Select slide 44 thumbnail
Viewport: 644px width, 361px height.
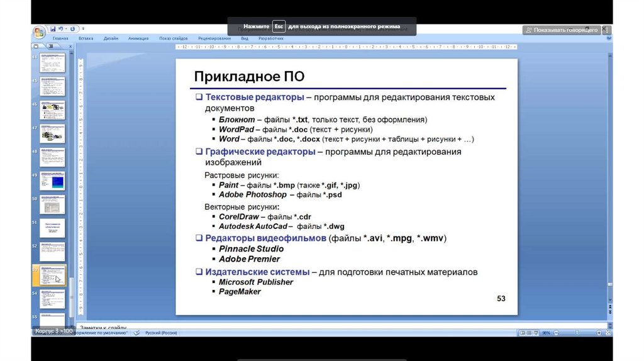pos(52,63)
